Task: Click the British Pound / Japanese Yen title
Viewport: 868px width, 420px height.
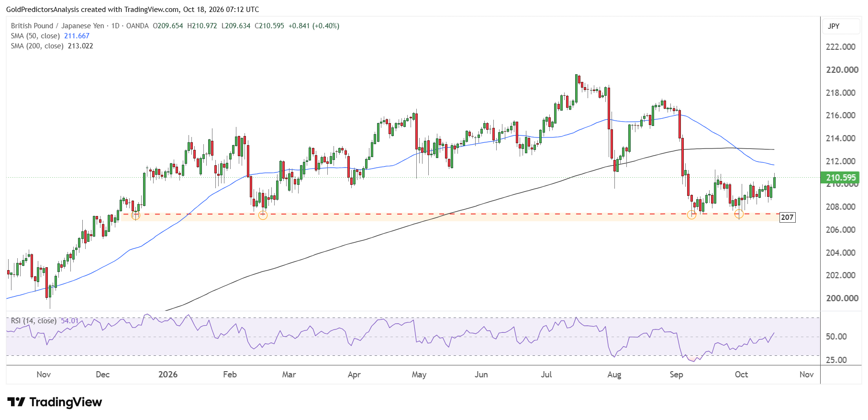Action: [x=57, y=26]
